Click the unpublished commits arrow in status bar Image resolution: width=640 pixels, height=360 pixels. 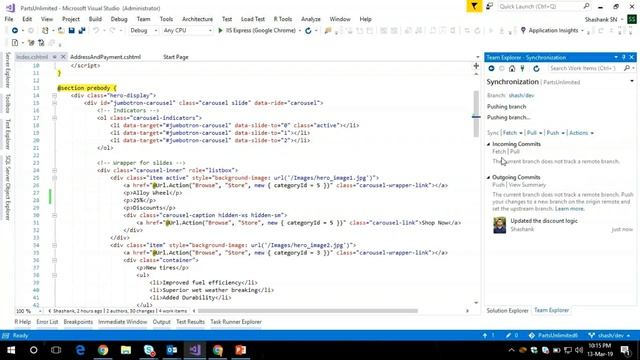tap(485, 336)
